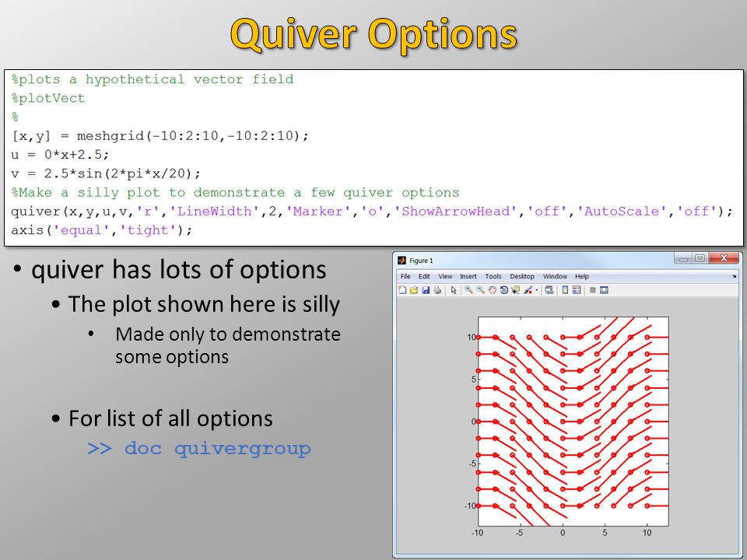Open the View menu
The width and height of the screenshot is (747, 560).
445,276
